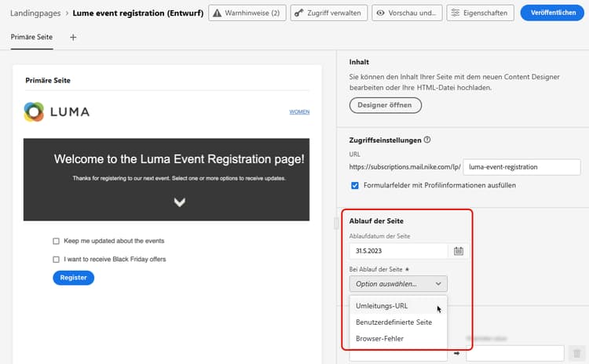Click the Primäre Seite heading in the preview card

pyautogui.click(x=48, y=80)
